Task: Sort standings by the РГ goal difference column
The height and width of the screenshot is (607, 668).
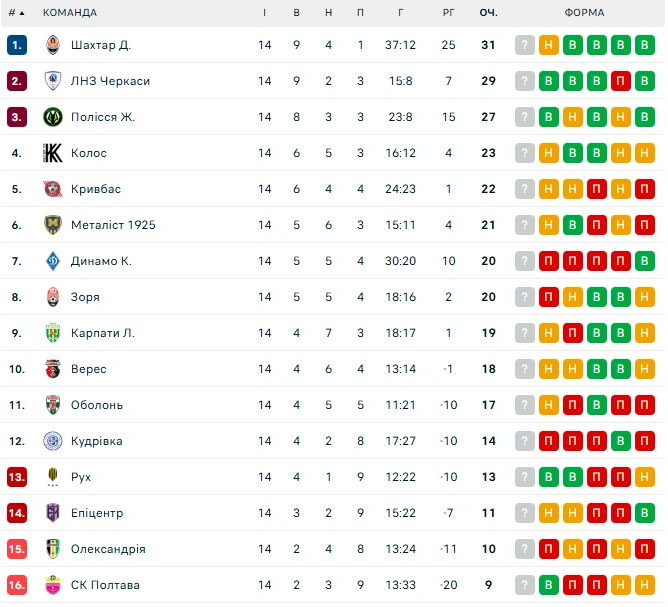Action: (x=449, y=13)
